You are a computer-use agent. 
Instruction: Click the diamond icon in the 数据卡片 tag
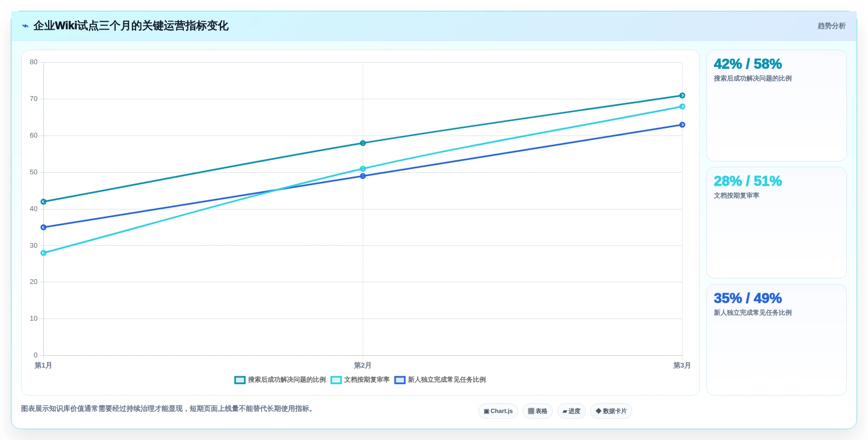pyautogui.click(x=598, y=411)
